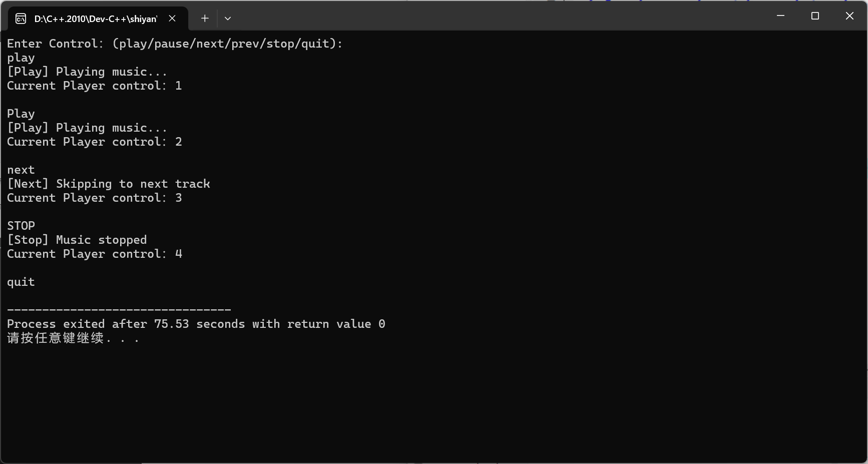
Task: Maximize the terminal window
Action: (x=815, y=16)
